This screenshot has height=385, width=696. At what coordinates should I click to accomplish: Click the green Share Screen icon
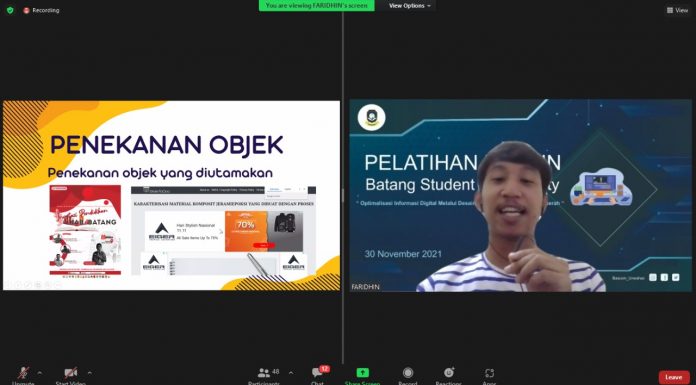click(x=363, y=374)
